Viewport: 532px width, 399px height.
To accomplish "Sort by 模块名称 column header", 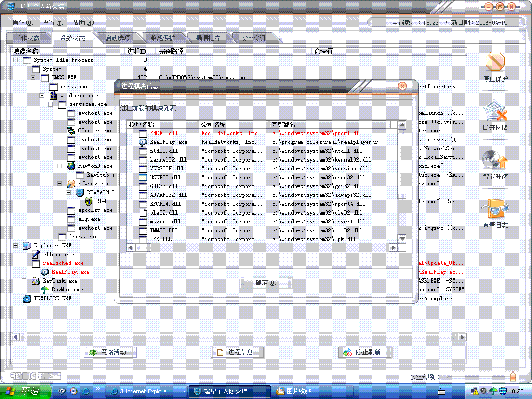I will click(163, 125).
